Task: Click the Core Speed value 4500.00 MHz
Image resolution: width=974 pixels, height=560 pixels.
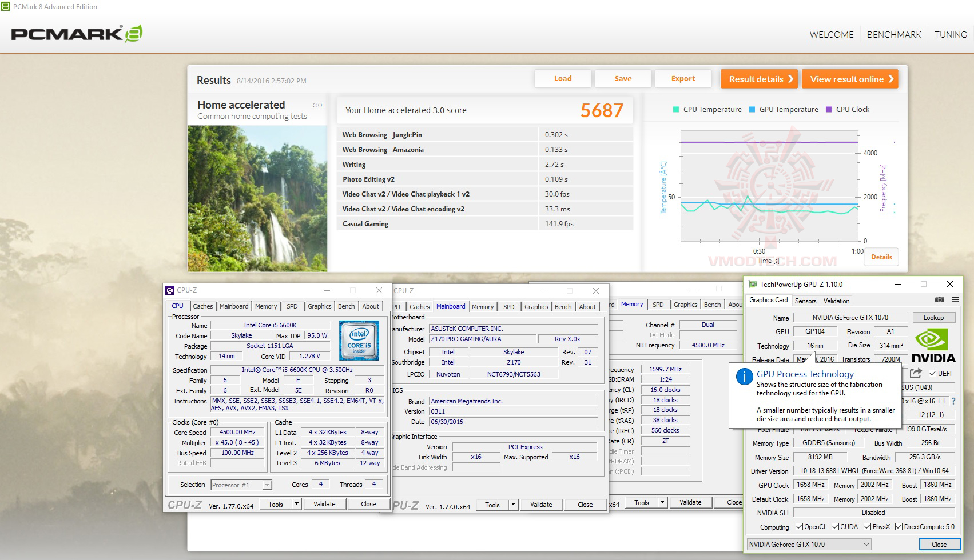Action: (x=237, y=433)
